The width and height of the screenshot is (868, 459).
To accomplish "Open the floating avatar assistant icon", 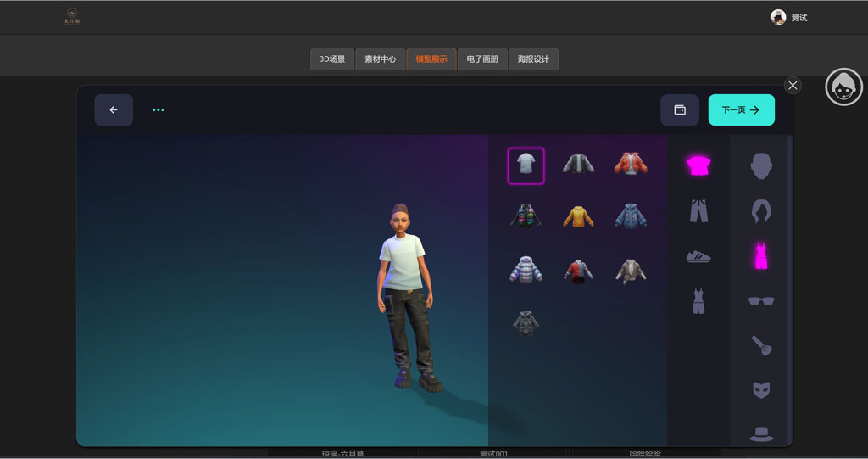I will (843, 87).
